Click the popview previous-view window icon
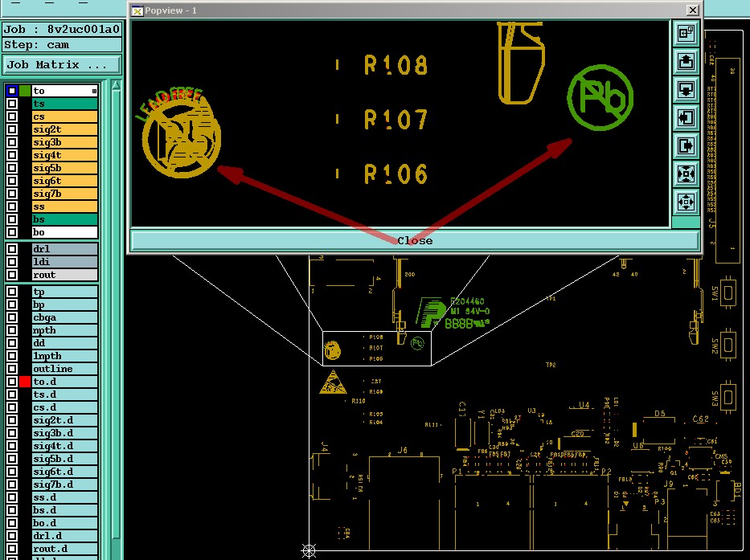Viewport: 750px width, 560px height. click(686, 33)
